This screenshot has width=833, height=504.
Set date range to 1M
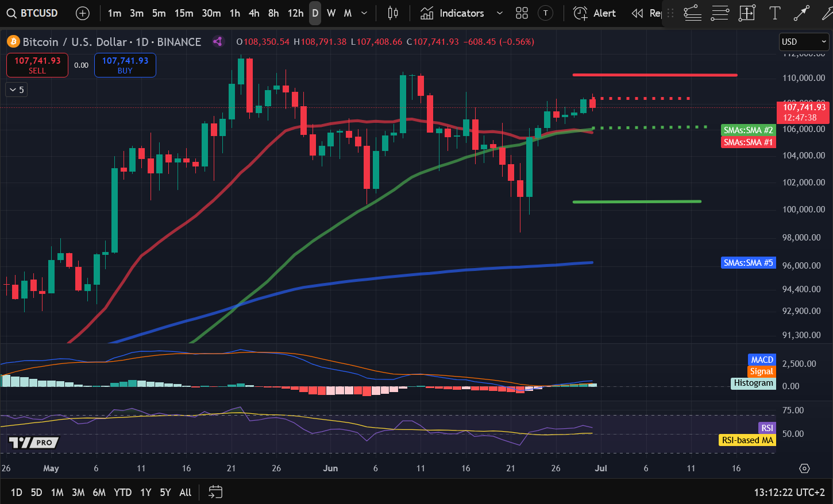pos(57,492)
